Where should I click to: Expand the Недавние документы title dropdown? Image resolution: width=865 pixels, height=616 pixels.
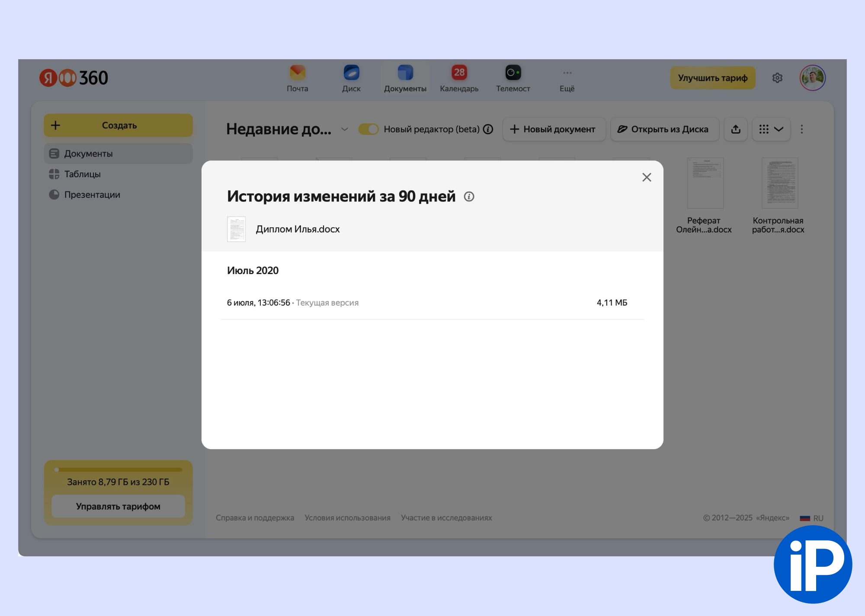pyautogui.click(x=344, y=129)
